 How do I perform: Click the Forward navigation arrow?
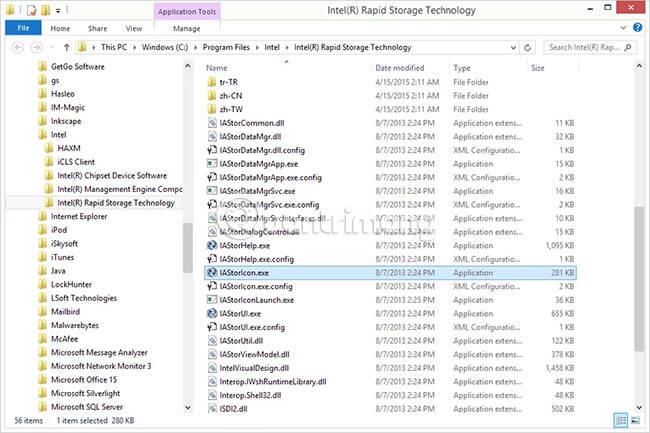(x=36, y=48)
